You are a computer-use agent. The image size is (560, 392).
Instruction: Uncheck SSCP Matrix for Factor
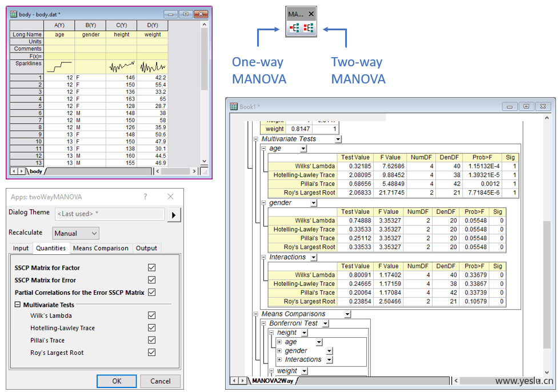click(x=151, y=267)
